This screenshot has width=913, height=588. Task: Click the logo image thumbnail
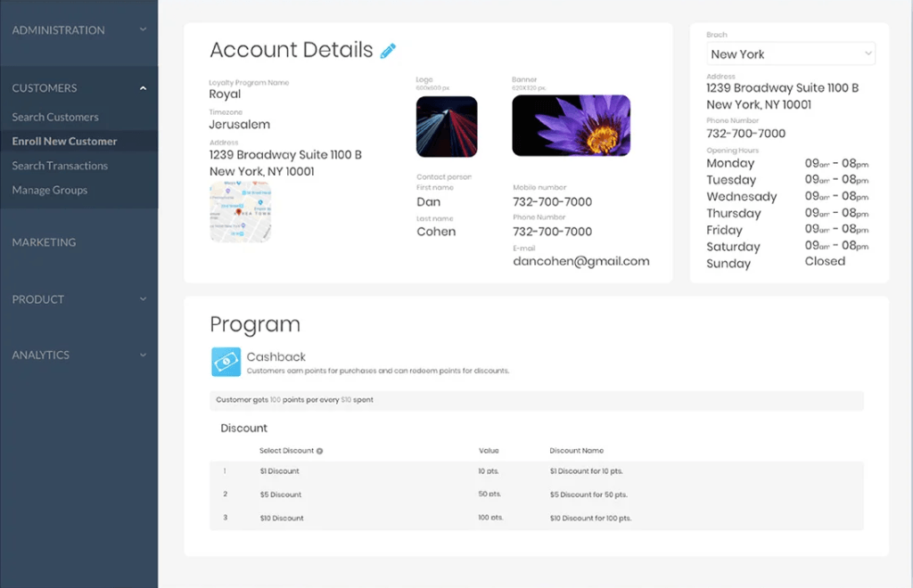click(446, 127)
